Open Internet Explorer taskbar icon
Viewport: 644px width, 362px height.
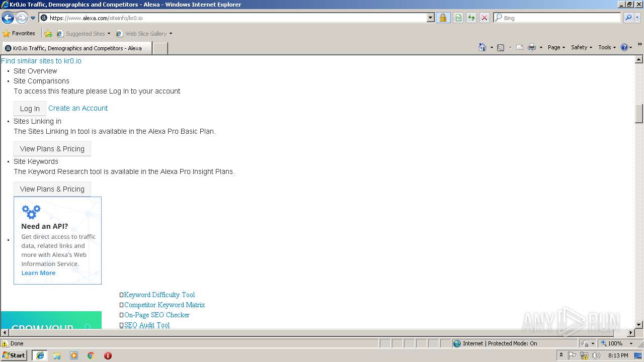pos(40,355)
